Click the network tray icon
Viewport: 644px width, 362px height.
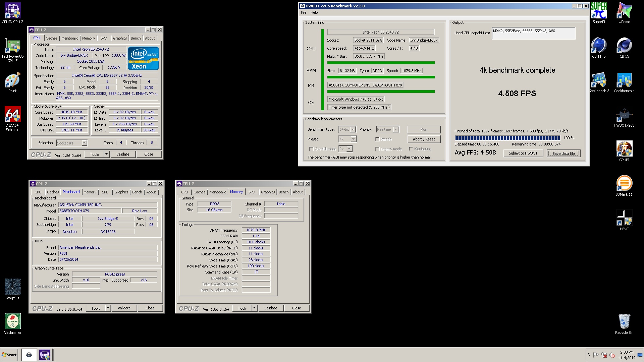click(604, 355)
